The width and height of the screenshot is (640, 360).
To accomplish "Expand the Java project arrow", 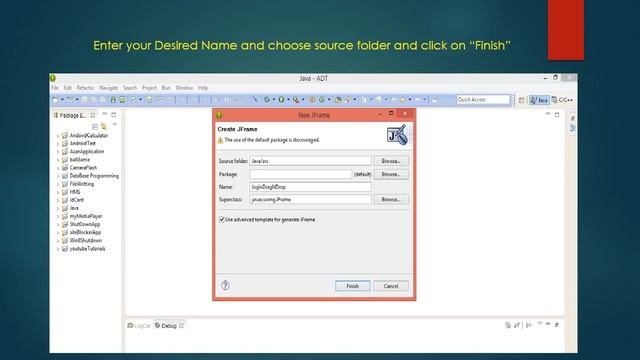I will [58, 208].
